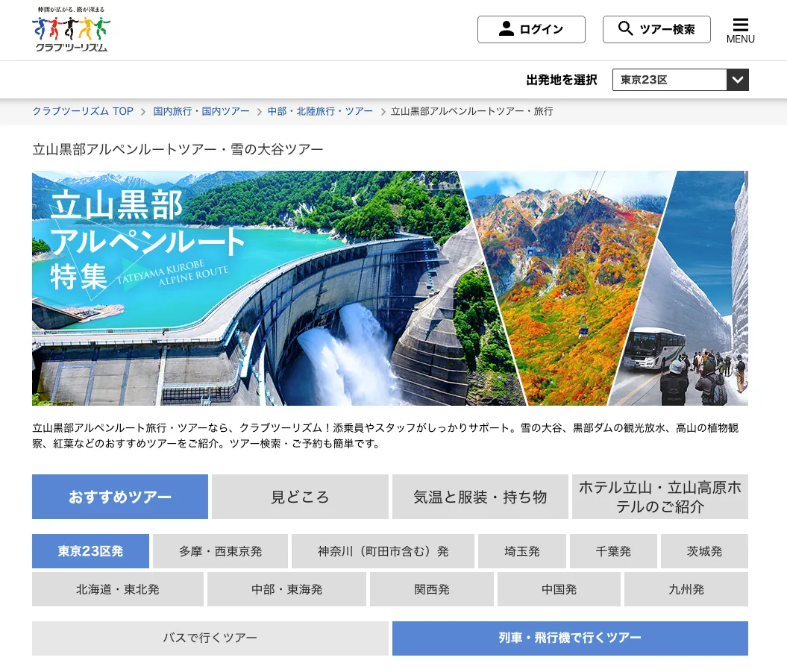The width and height of the screenshot is (787, 672).
Task: Select the おすすめツアー tab
Action: click(120, 497)
